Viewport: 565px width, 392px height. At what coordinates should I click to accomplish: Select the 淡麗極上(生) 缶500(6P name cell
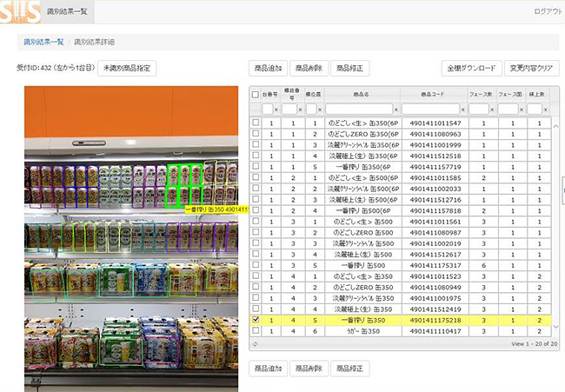(x=363, y=200)
